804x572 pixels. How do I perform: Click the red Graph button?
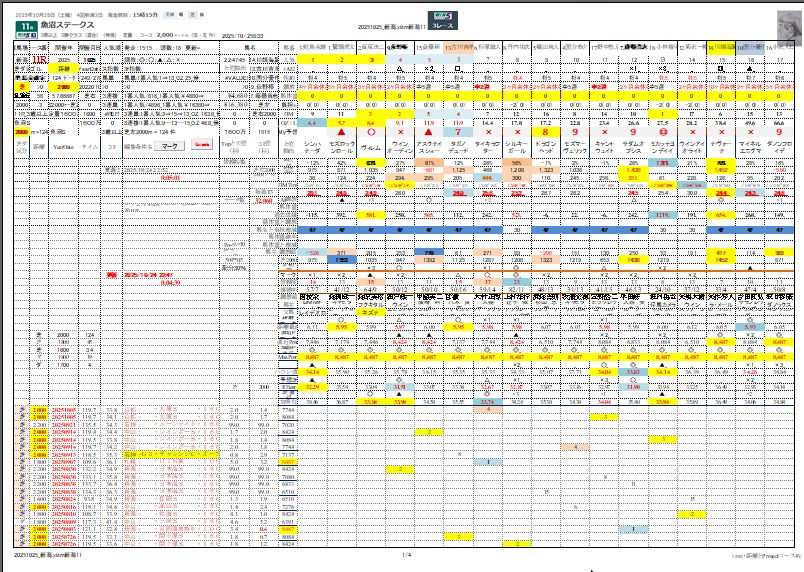[x=203, y=145]
